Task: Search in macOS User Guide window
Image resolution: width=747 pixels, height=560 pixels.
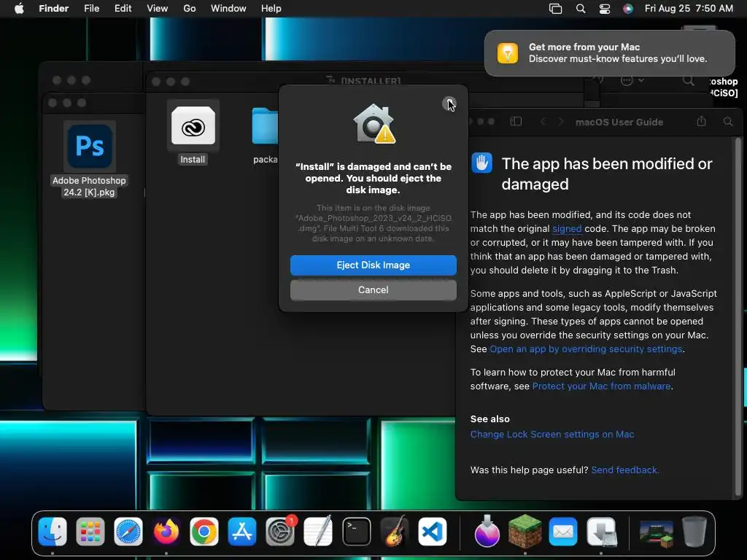Action: tap(728, 122)
